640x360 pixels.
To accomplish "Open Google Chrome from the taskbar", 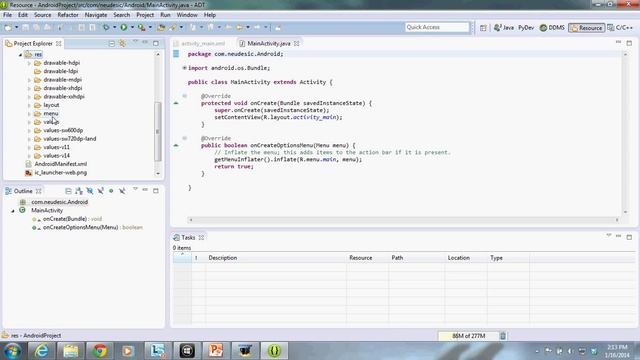I will [x=99, y=351].
